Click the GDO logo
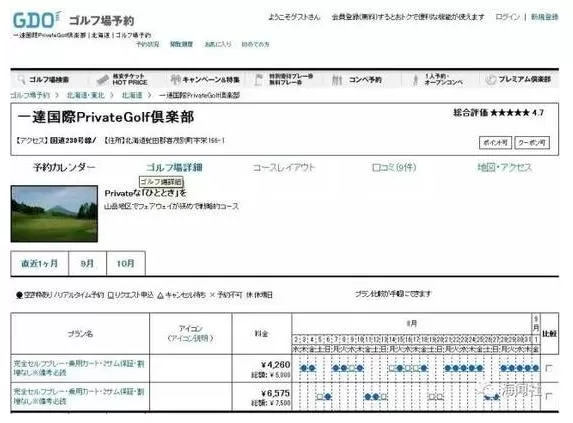Viewport: 573px width, 423px height. click(x=36, y=20)
